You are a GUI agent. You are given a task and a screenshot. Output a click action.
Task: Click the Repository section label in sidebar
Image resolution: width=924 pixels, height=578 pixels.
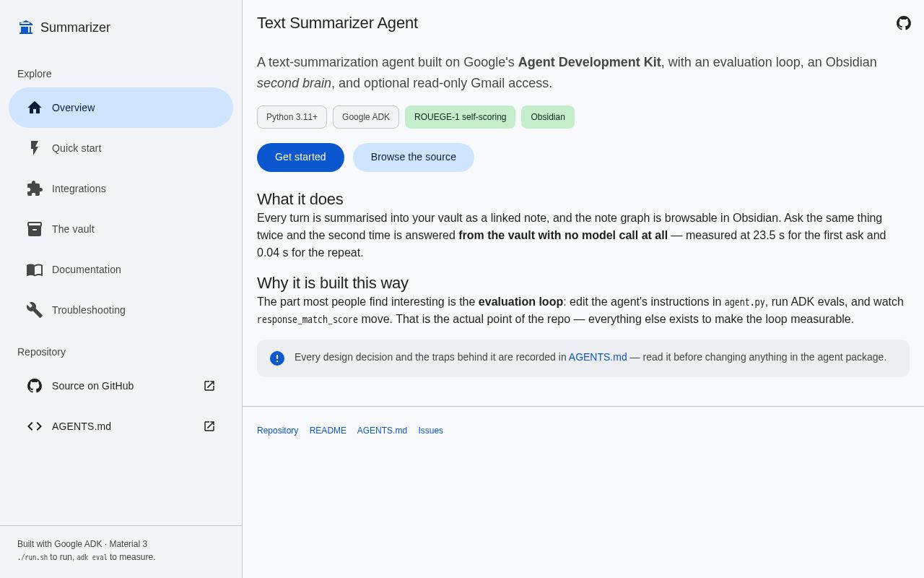41,352
